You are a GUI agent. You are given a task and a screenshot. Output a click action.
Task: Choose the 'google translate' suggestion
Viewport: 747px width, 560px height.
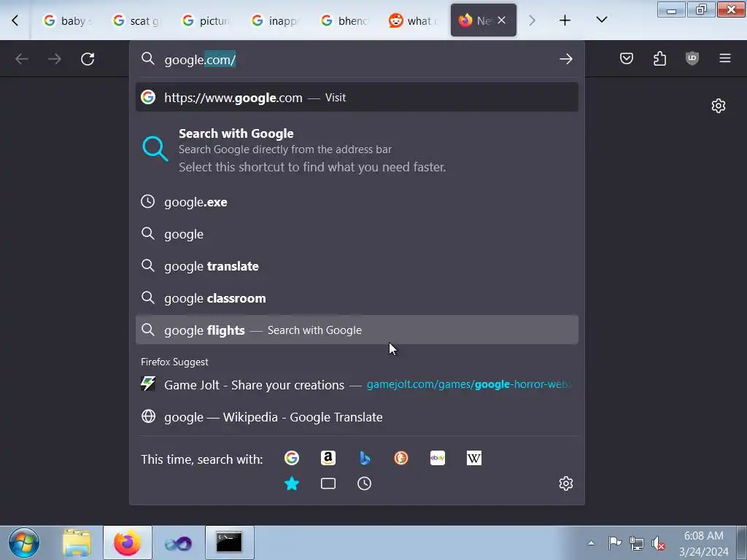(x=357, y=265)
